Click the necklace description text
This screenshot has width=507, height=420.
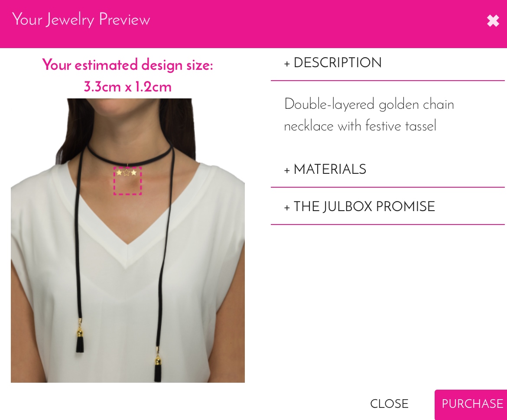pyautogui.click(x=369, y=115)
